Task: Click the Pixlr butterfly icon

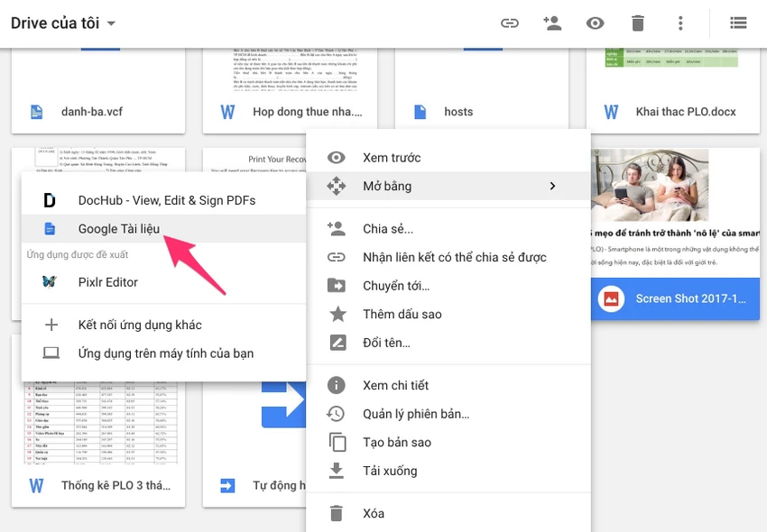Action: click(x=50, y=282)
